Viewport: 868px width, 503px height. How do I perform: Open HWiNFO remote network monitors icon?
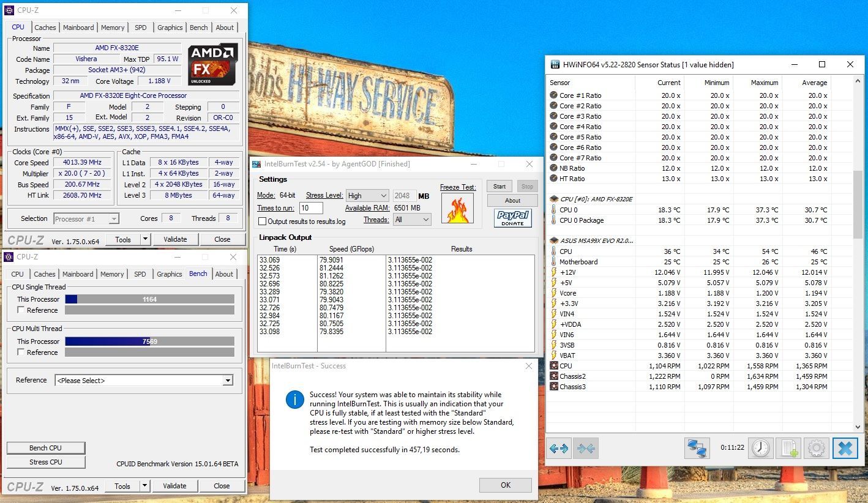(x=697, y=449)
